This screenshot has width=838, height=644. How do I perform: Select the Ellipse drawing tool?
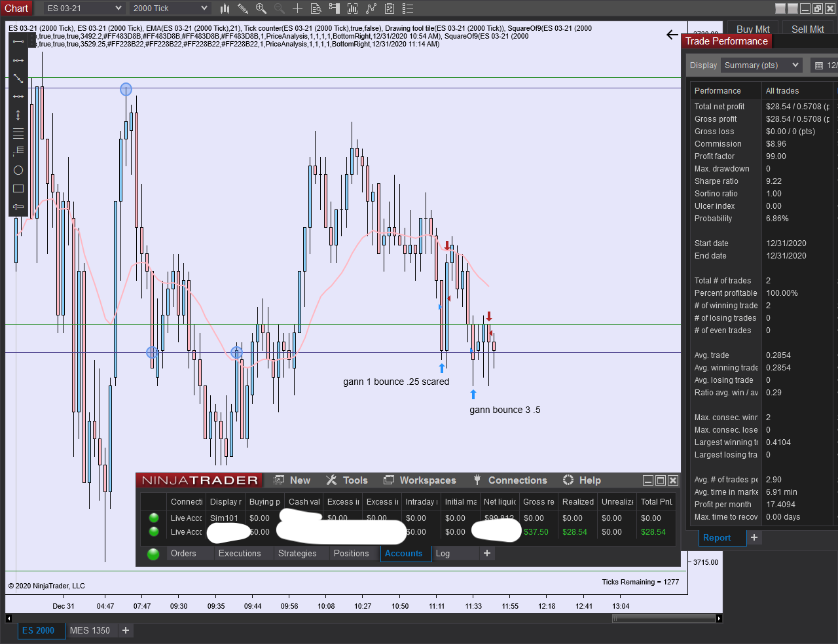click(x=18, y=170)
